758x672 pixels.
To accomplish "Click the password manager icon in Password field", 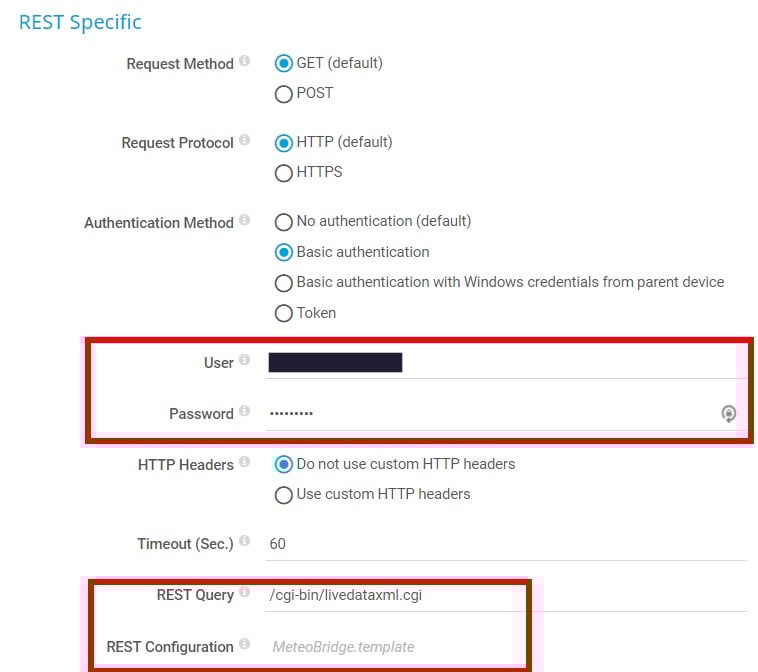I will click(729, 414).
